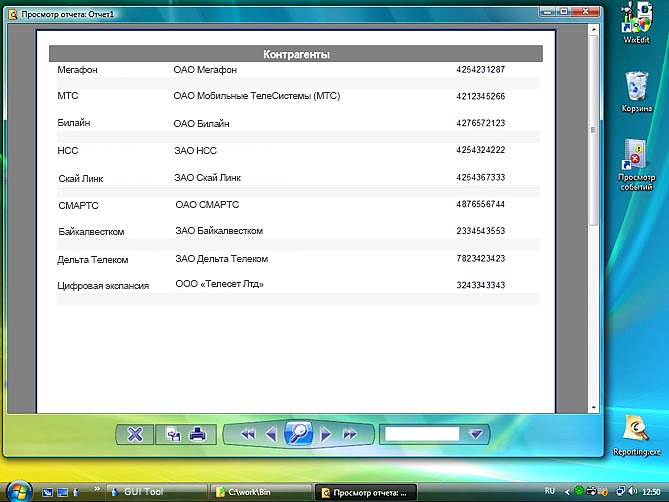This screenshot has height=502, width=669.
Task: Close the report with the X toolbar button
Action: click(x=135, y=435)
